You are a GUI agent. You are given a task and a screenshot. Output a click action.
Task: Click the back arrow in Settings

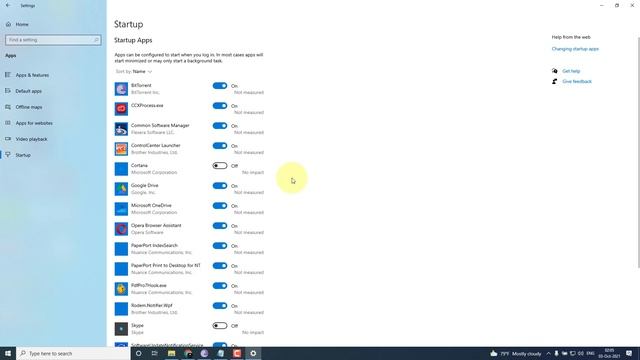tap(8, 5)
